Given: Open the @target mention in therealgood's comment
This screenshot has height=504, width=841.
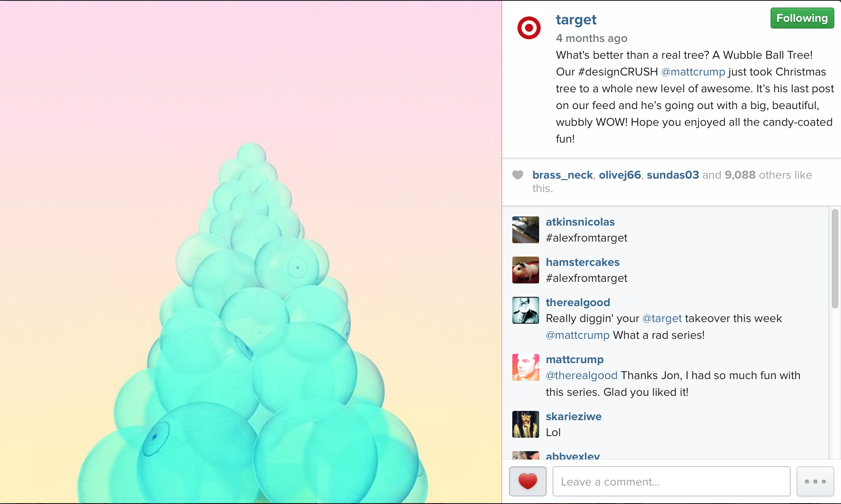Looking at the screenshot, I should [x=662, y=318].
